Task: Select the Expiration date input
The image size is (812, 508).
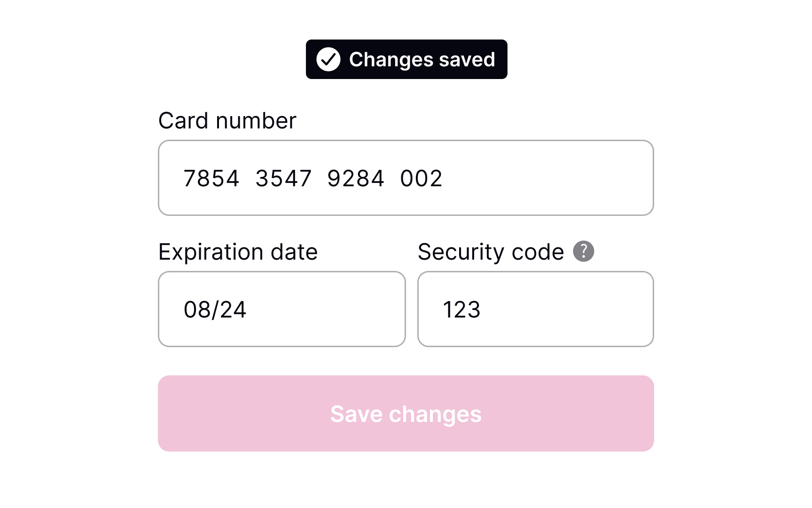Action: 281,309
